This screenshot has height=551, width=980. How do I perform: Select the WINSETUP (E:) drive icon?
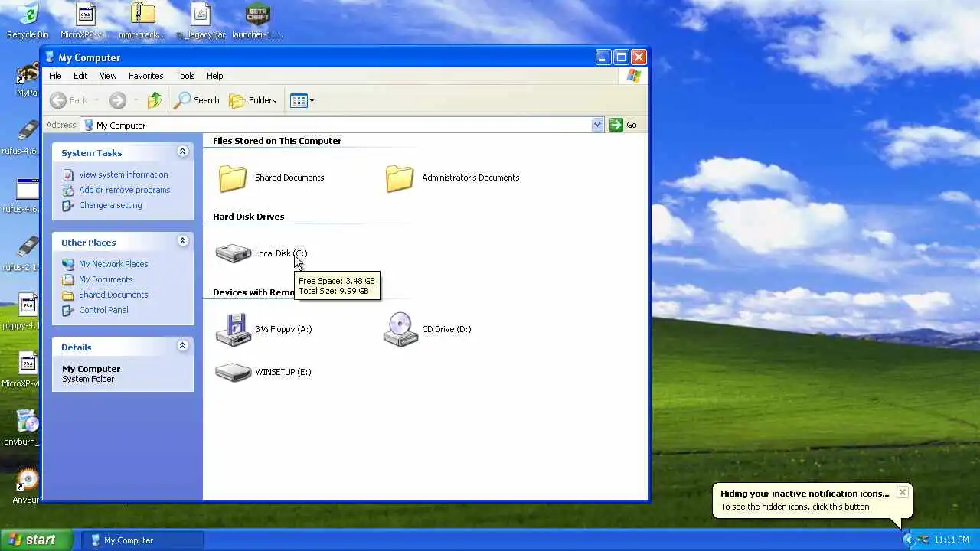point(234,373)
